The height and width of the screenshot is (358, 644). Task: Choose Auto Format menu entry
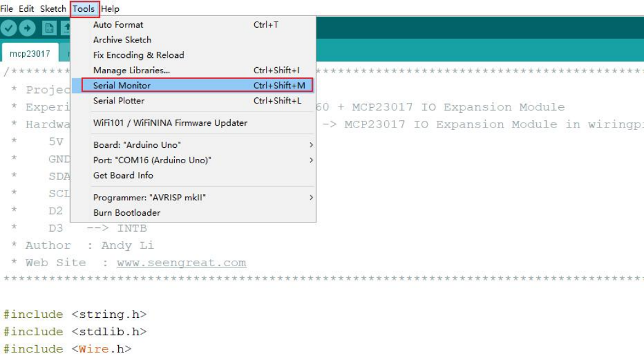coord(118,25)
